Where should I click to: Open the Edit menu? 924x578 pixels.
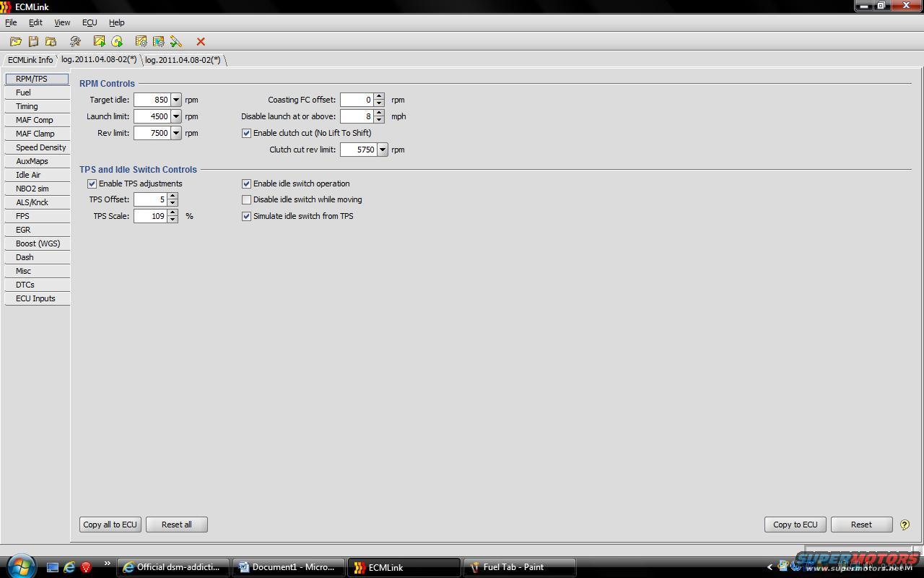(x=35, y=22)
